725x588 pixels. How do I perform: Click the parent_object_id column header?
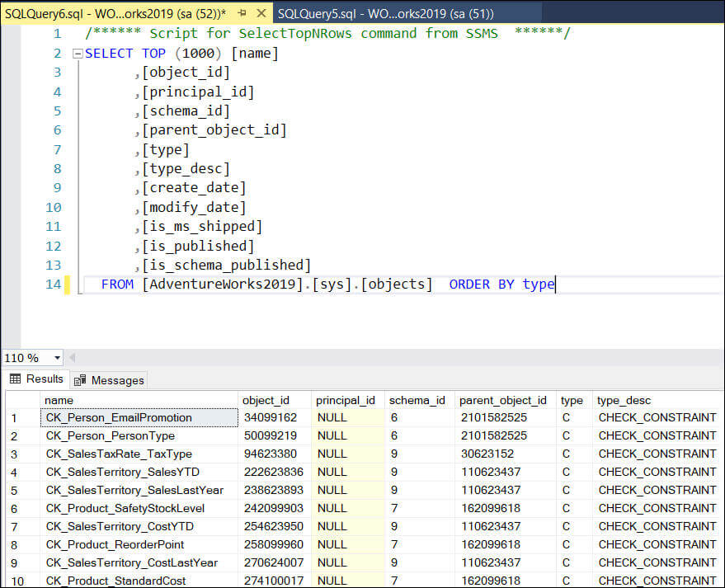504,400
